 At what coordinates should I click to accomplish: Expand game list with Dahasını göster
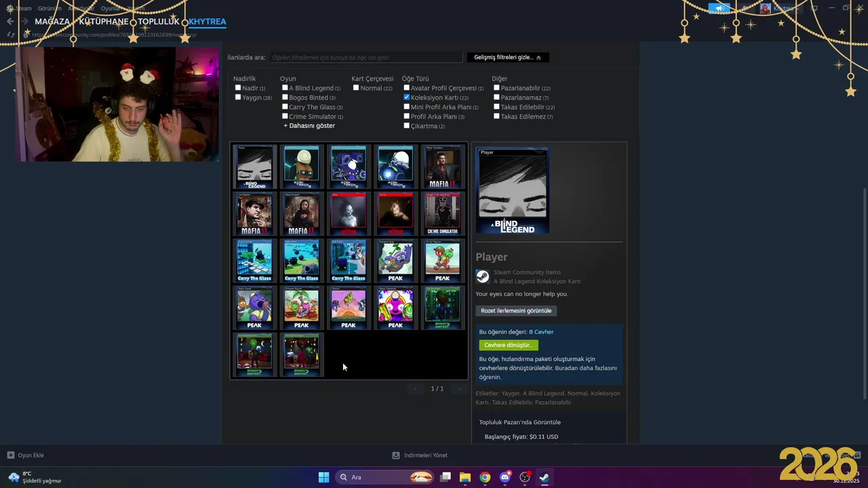[309, 125]
